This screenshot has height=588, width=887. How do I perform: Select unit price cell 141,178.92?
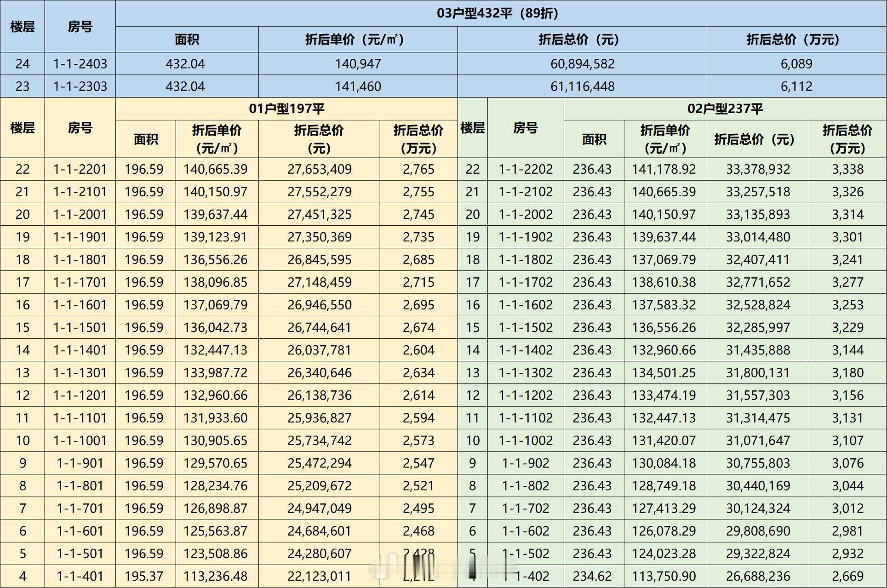click(664, 169)
